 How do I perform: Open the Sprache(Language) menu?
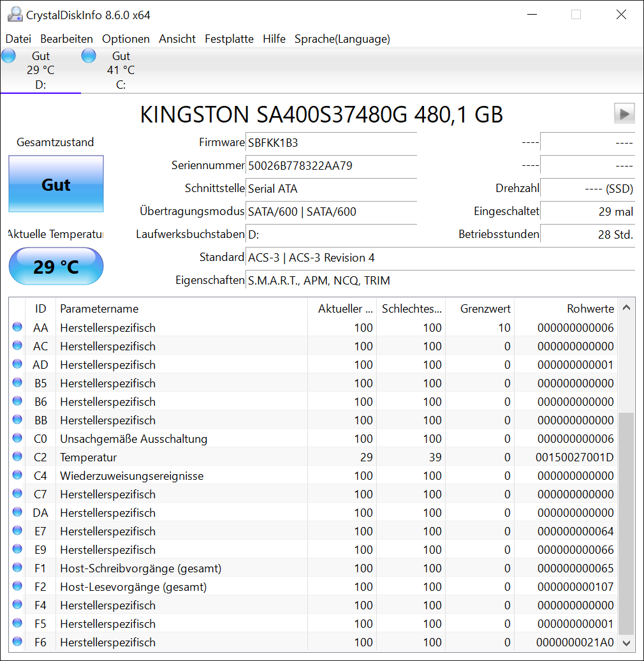[342, 39]
